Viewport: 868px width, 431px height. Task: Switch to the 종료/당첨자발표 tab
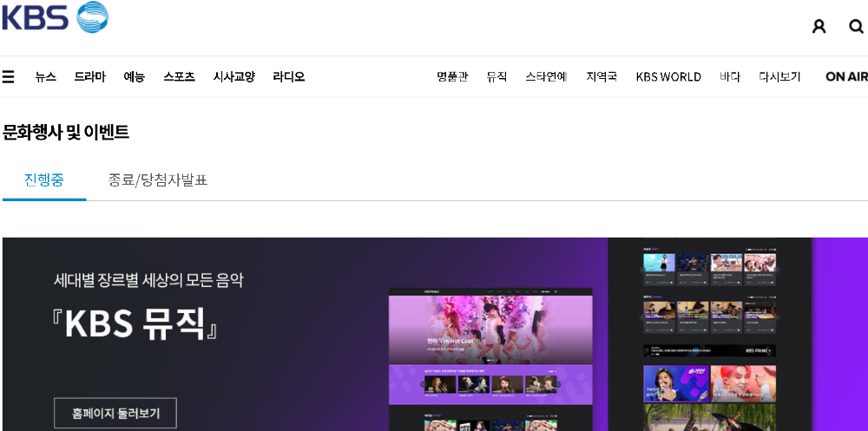coord(158,180)
